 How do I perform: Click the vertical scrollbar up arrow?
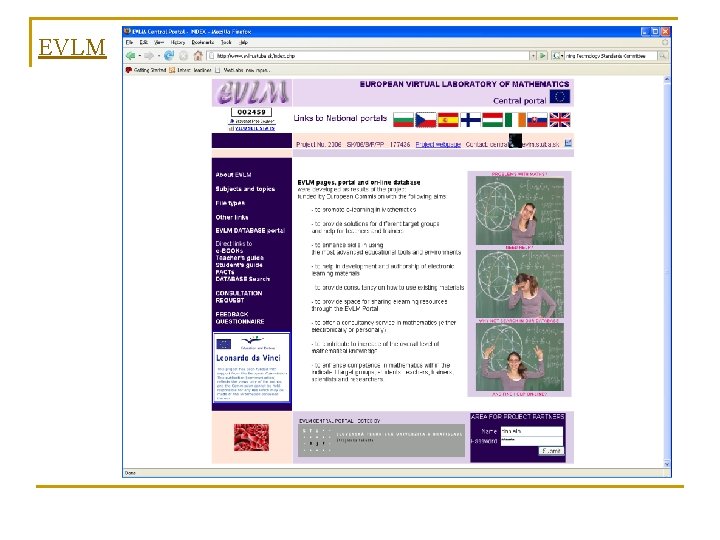click(x=667, y=80)
